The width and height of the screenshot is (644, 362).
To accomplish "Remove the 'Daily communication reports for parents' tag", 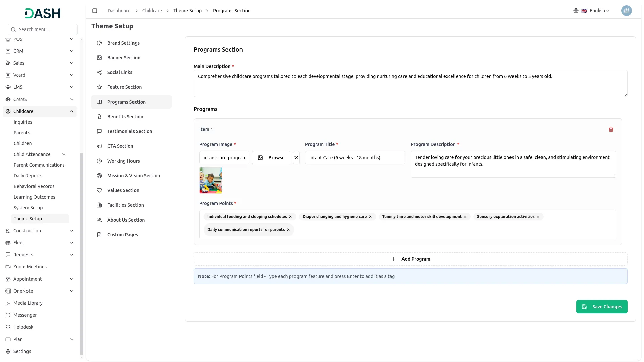I will [x=288, y=230].
